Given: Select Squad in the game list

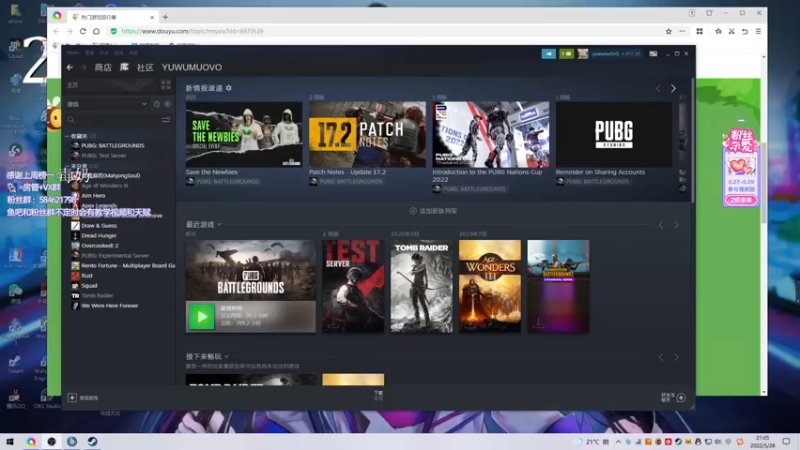Looking at the screenshot, I should pos(89,286).
